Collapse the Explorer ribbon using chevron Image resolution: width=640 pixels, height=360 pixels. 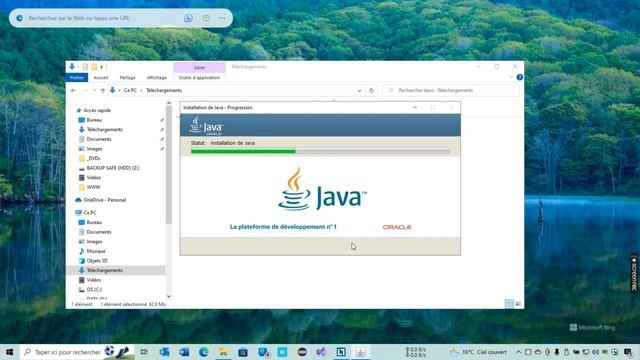(511, 77)
